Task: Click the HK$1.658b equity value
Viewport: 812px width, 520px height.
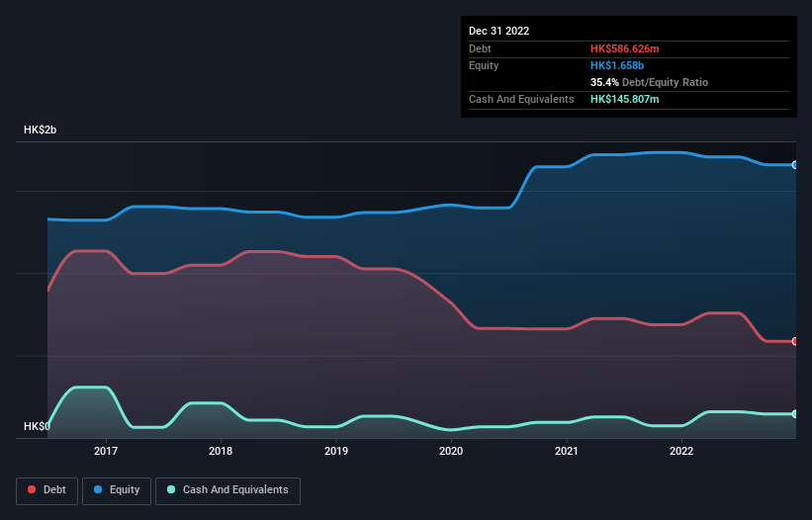Action: (x=617, y=65)
